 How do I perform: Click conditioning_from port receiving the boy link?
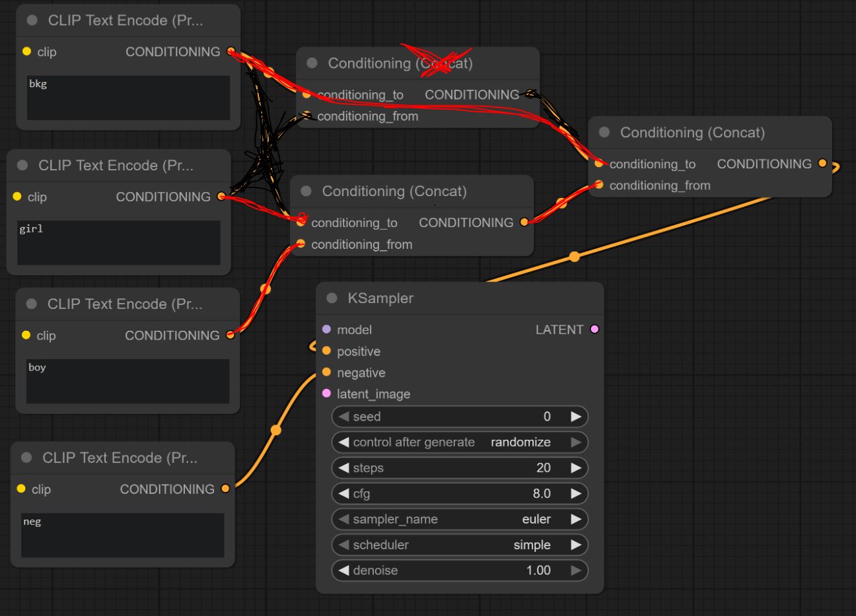pos(301,244)
